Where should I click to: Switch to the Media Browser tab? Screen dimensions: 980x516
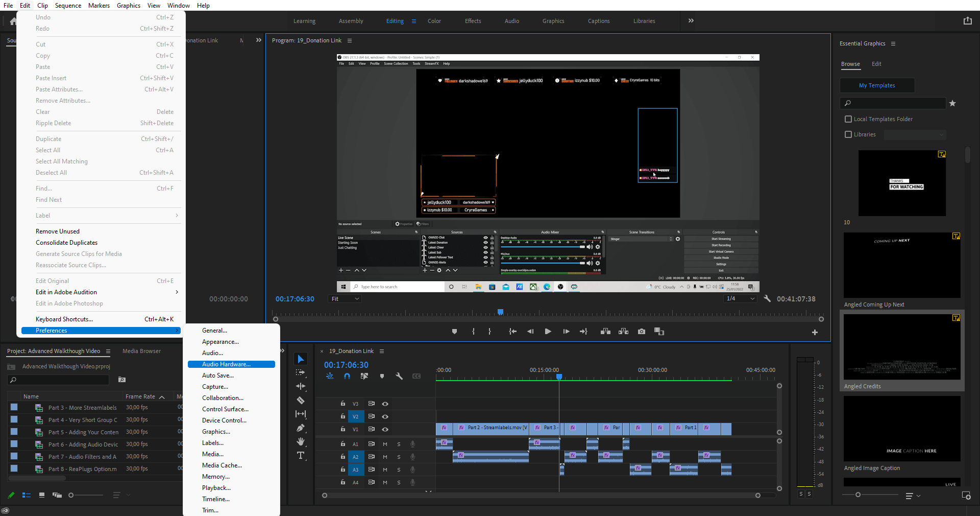(141, 351)
